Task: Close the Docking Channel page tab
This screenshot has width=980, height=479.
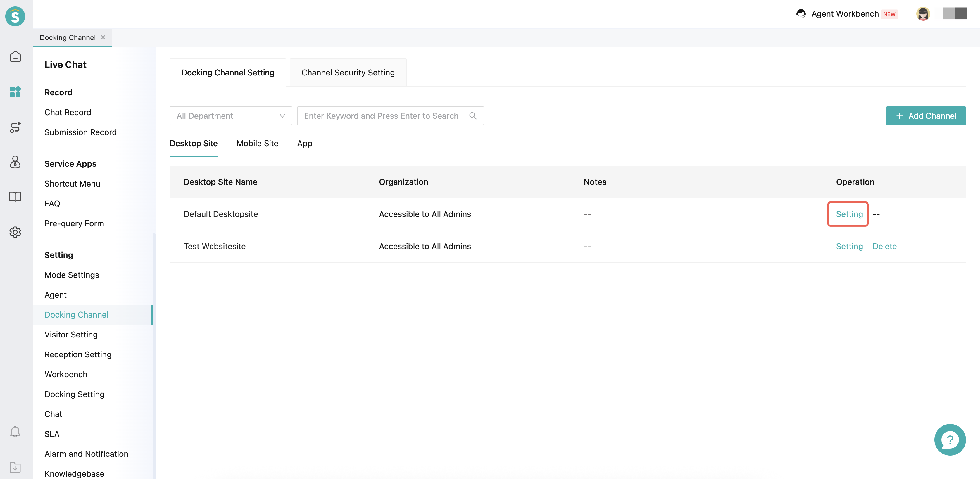Action: [103, 37]
